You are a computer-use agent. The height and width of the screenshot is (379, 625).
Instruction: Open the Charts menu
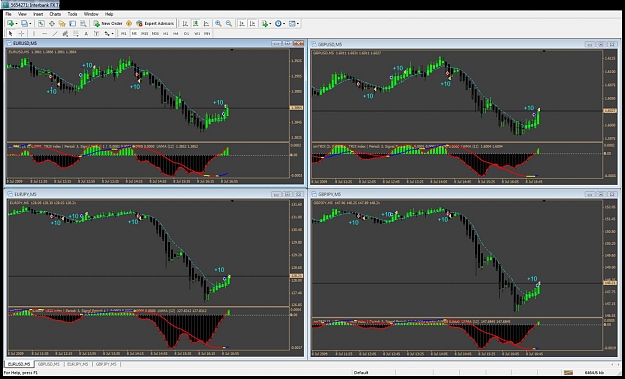point(55,14)
